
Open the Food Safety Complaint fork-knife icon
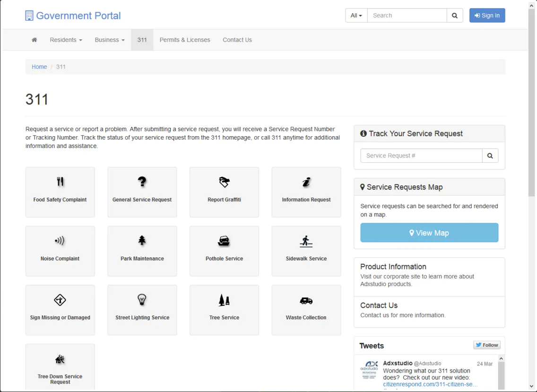point(61,182)
